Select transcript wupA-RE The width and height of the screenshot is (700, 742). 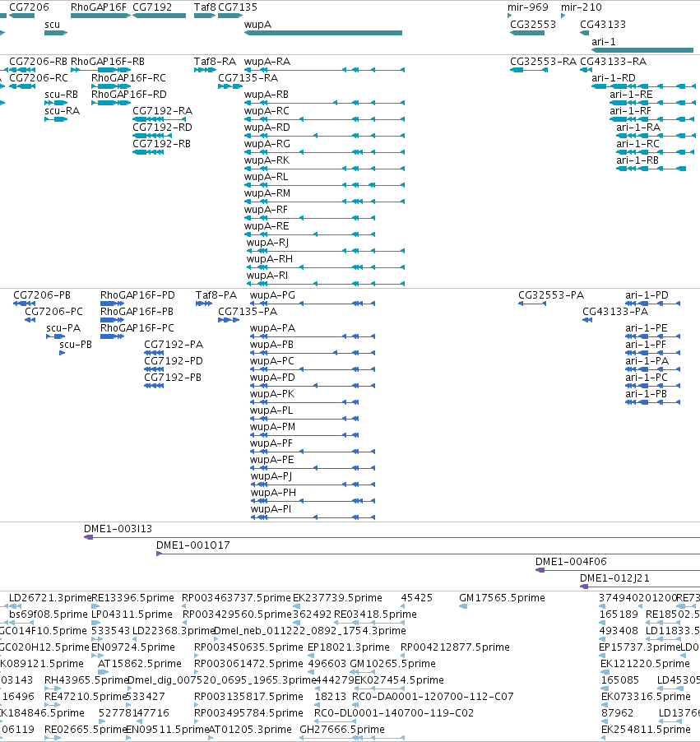[309, 234]
